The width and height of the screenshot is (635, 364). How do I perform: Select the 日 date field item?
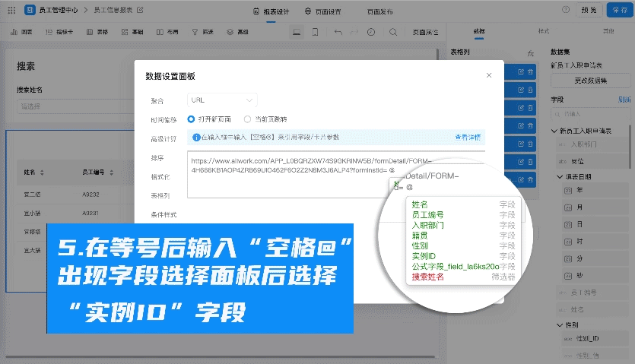[x=595, y=224]
